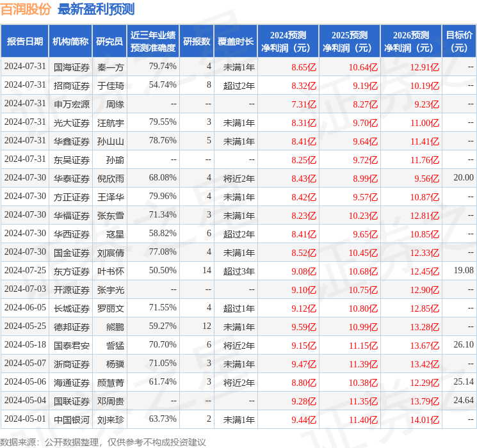Click target price 25.14

click(x=464, y=381)
